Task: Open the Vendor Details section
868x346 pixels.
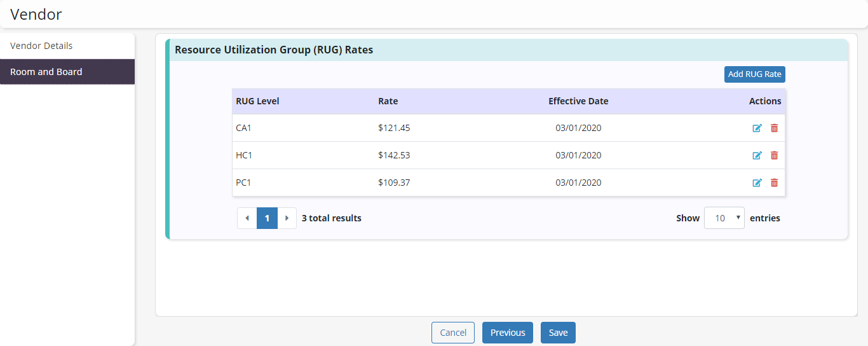Action: 41,46
